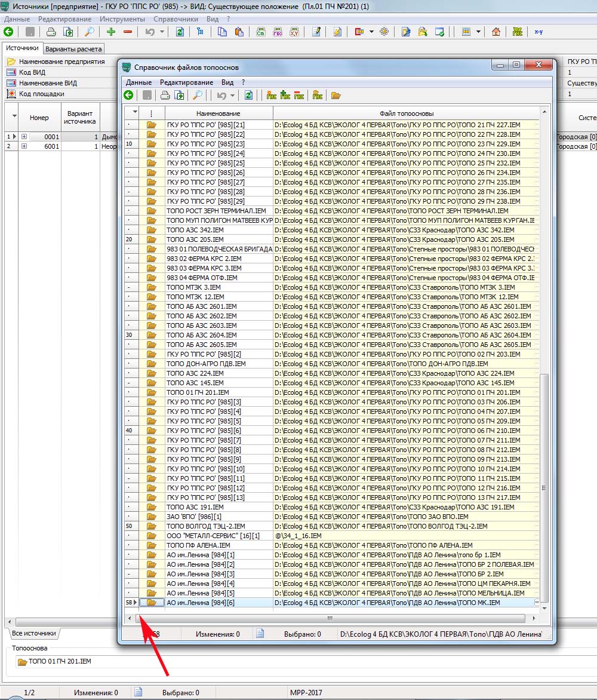
Task: Expand source 0001 tree node
Action: click(x=24, y=137)
